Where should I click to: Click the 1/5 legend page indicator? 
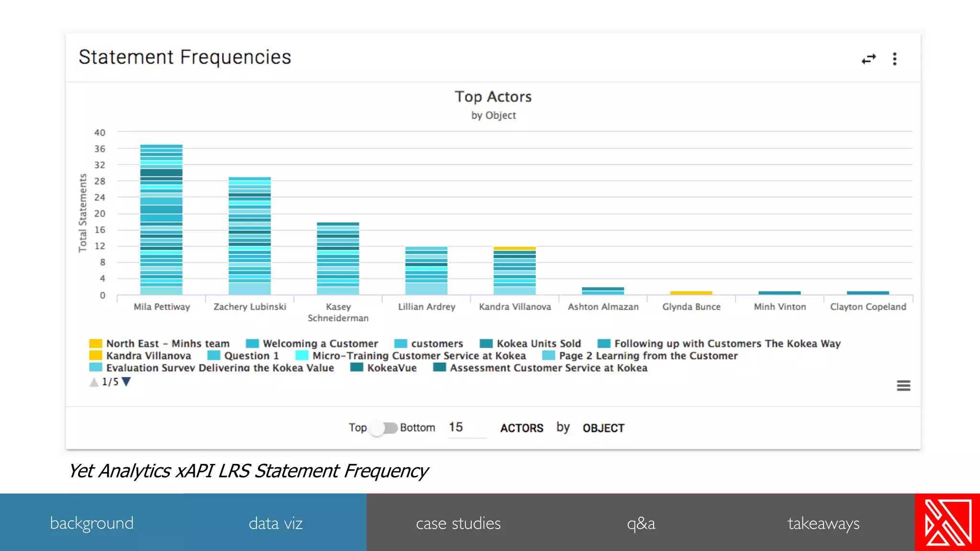click(x=110, y=382)
